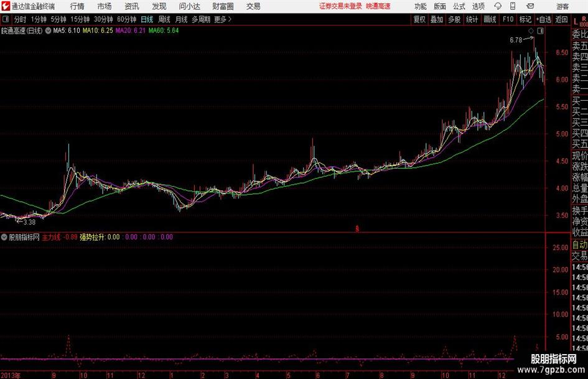Image resolution: width=588 pixels, height=379 pixels.
Task: Click the 6.78 high price label
Action: tap(516, 40)
